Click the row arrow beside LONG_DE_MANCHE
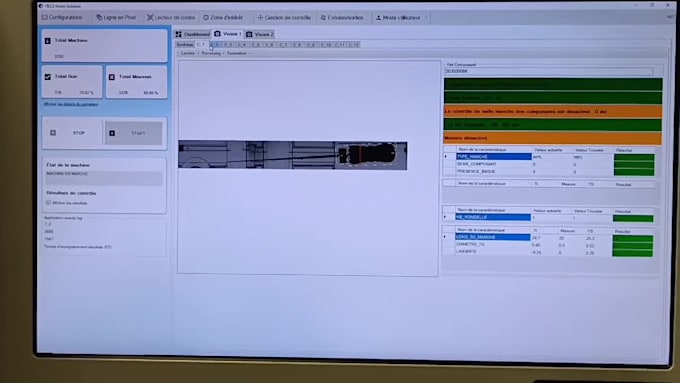The image size is (680, 383). click(445, 237)
